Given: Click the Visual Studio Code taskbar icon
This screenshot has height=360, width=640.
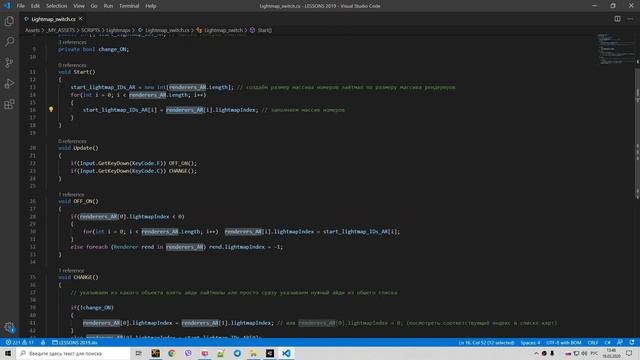Looking at the screenshot, I should [286, 353].
